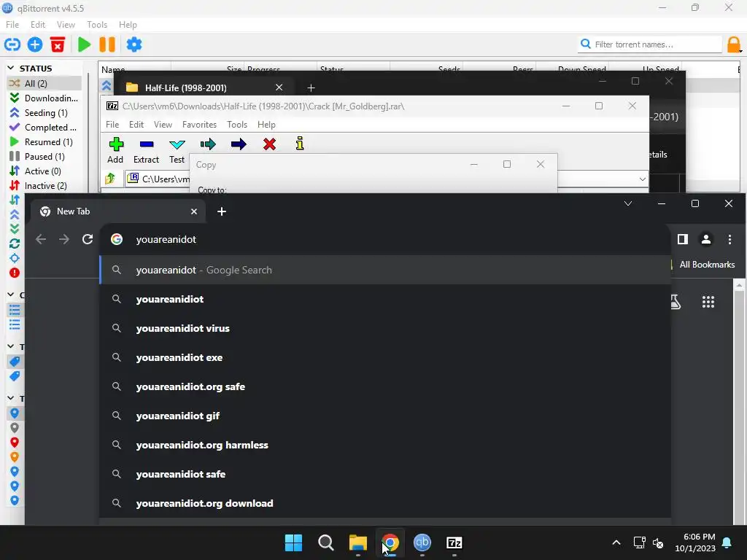Image resolution: width=747 pixels, height=560 pixels.
Task: Select the All (2) status filter
Action: [x=44, y=83]
